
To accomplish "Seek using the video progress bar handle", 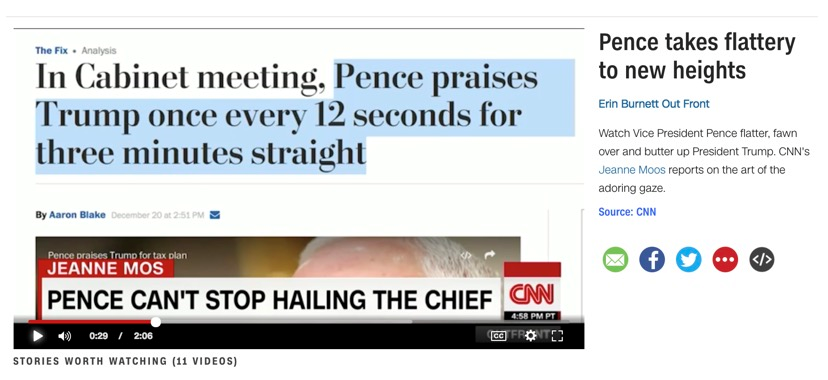I will (x=155, y=321).
